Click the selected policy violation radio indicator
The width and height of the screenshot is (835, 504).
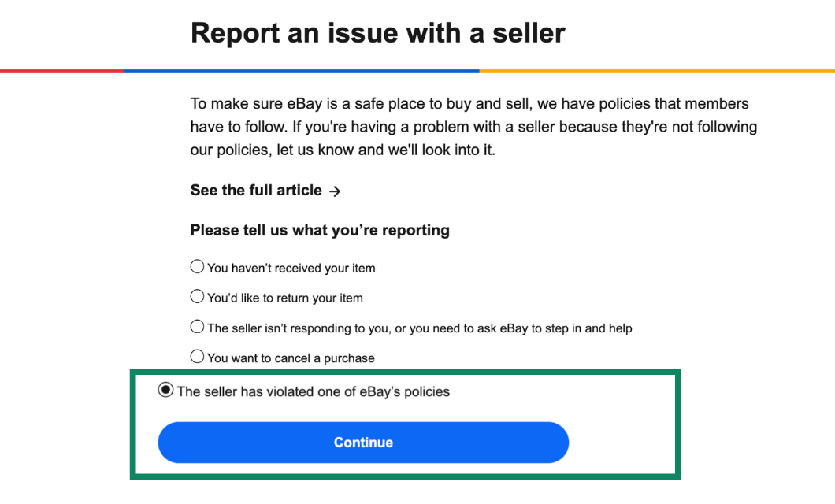pos(166,387)
